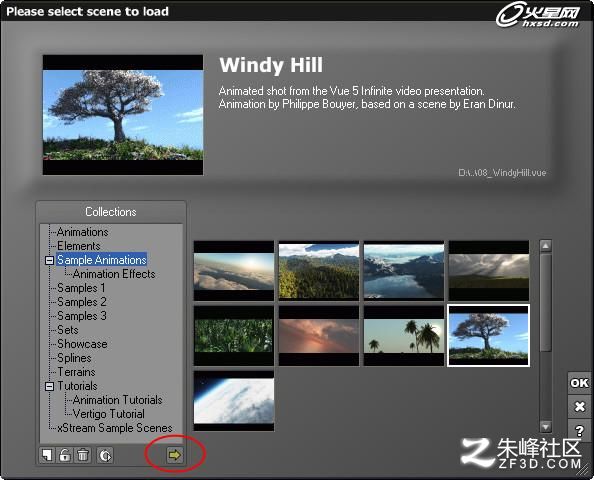Screen dimensions: 594x480
Task: Select the Tutorials collection
Action: click(77, 386)
